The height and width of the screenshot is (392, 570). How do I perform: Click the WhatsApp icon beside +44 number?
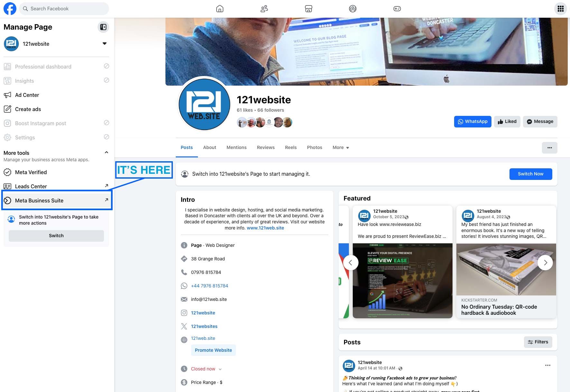184,286
